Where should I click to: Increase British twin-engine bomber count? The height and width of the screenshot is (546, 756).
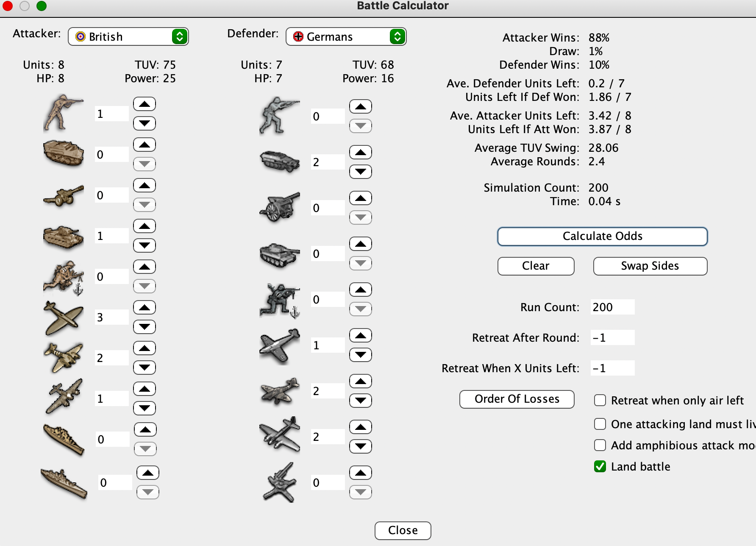point(145,348)
